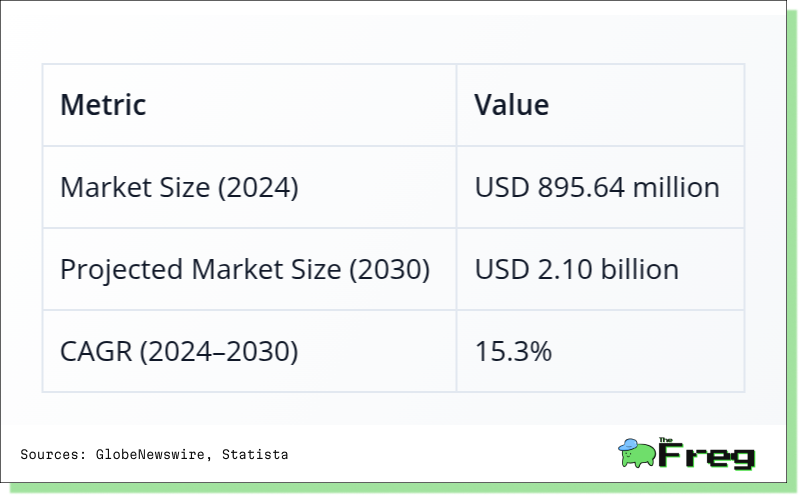Click the word billion in table
The image size is (799, 495).
point(640,269)
